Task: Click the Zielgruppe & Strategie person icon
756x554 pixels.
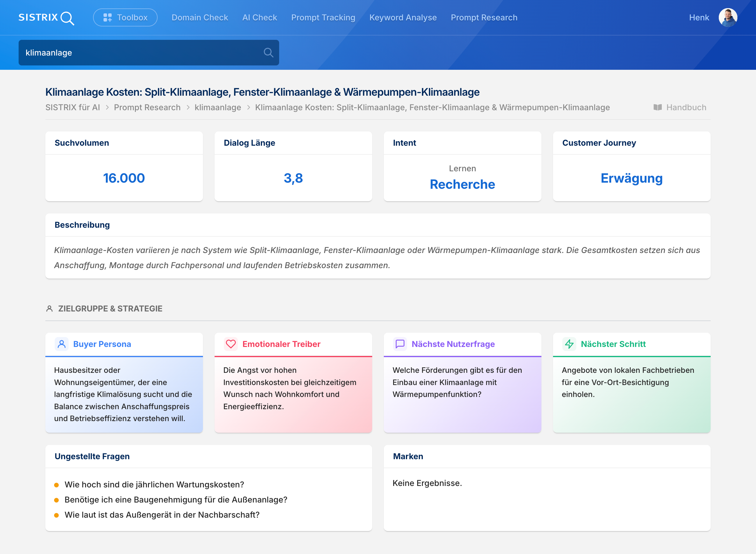Action: (x=49, y=309)
